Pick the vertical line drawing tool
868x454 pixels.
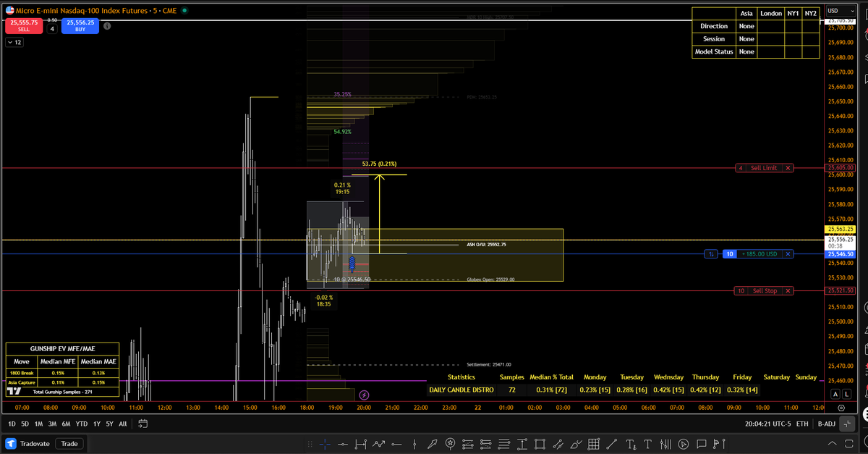coord(414,444)
